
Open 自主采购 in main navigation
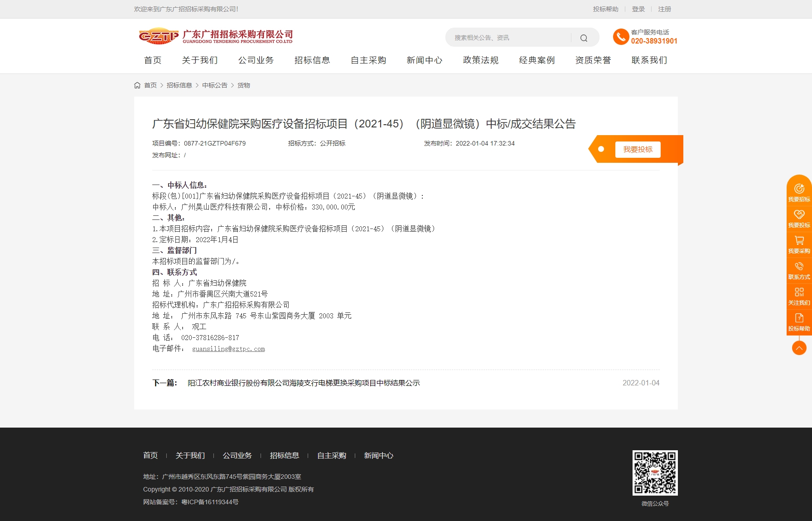point(368,60)
